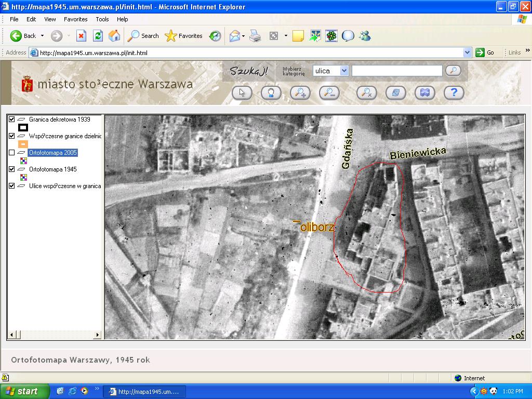The image size is (532, 399).
Task: Enable the Ortofotomapa 2005 layer checkbox
Action: (12, 153)
